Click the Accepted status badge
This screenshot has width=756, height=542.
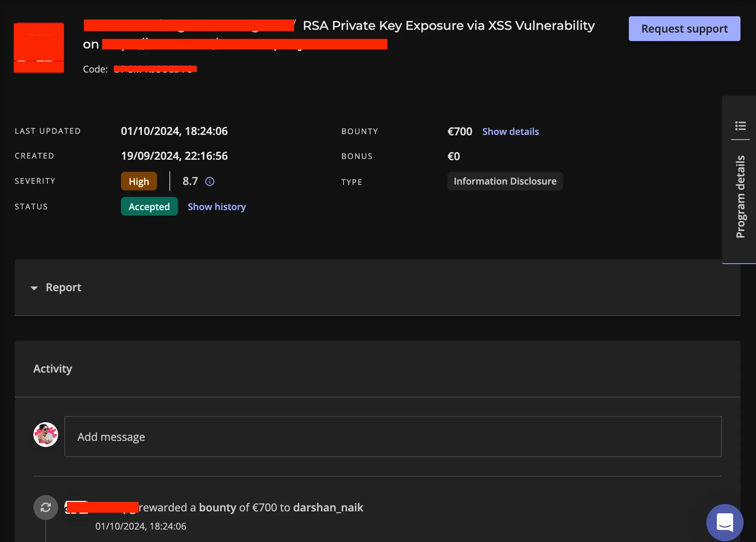[149, 206]
